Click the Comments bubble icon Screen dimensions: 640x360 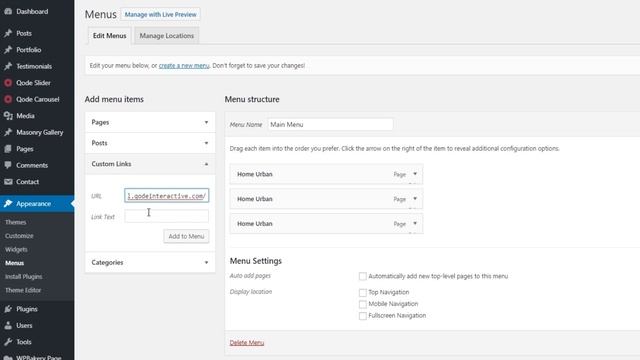tap(8, 165)
